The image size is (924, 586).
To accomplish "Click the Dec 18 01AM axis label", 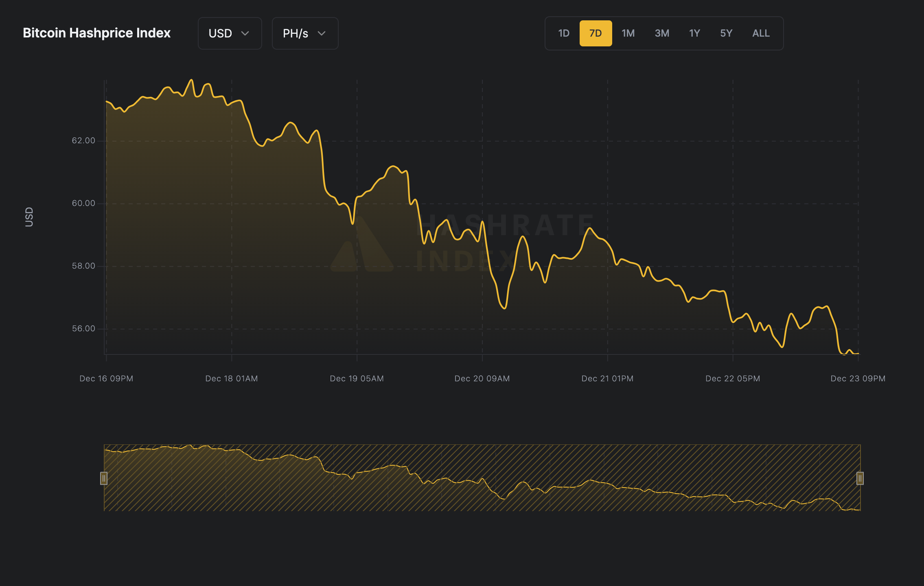I will click(x=231, y=378).
